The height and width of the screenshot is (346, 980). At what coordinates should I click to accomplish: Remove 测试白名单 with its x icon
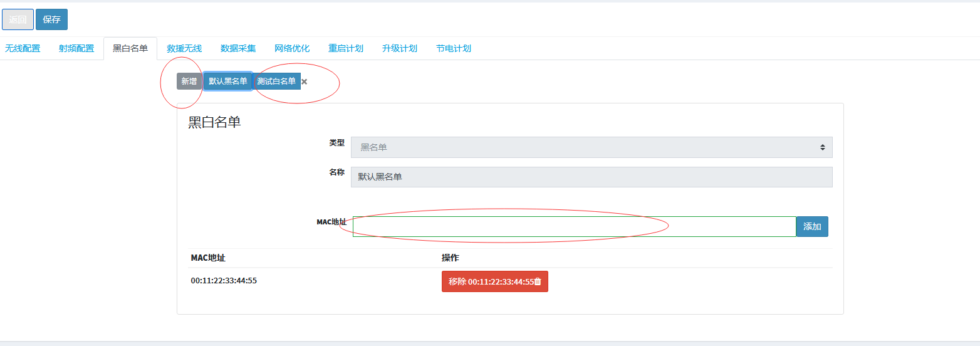(x=305, y=81)
